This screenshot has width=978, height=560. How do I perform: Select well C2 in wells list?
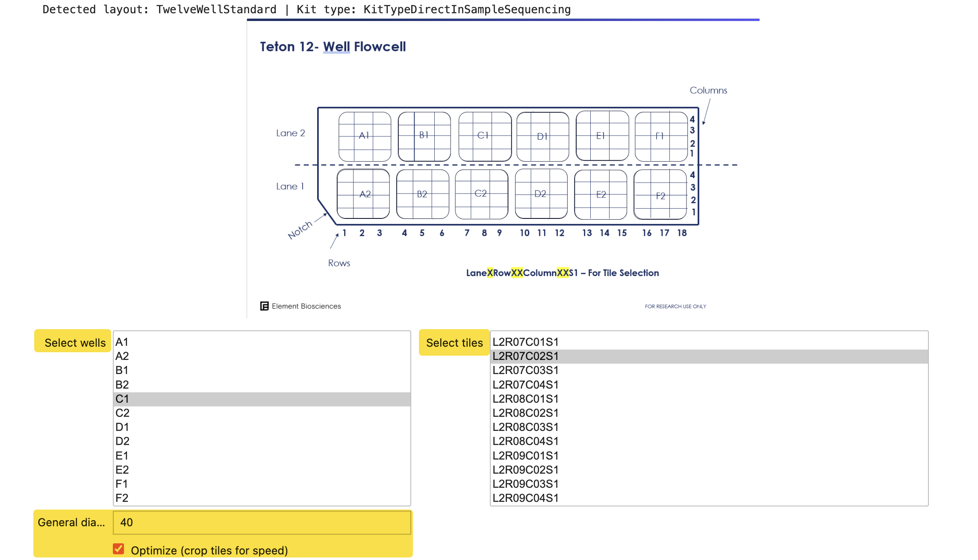(x=262, y=413)
